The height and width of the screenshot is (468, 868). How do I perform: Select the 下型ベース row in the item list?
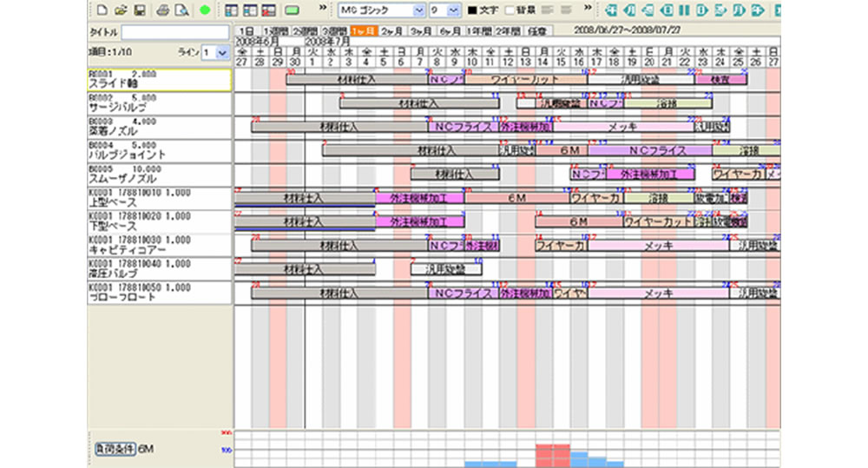pyautogui.click(x=160, y=222)
